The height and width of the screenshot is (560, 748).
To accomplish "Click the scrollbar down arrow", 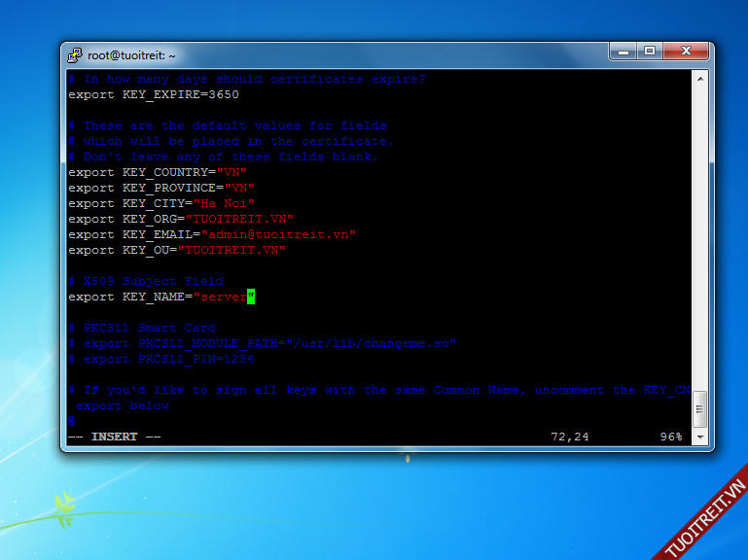I will coord(699,437).
